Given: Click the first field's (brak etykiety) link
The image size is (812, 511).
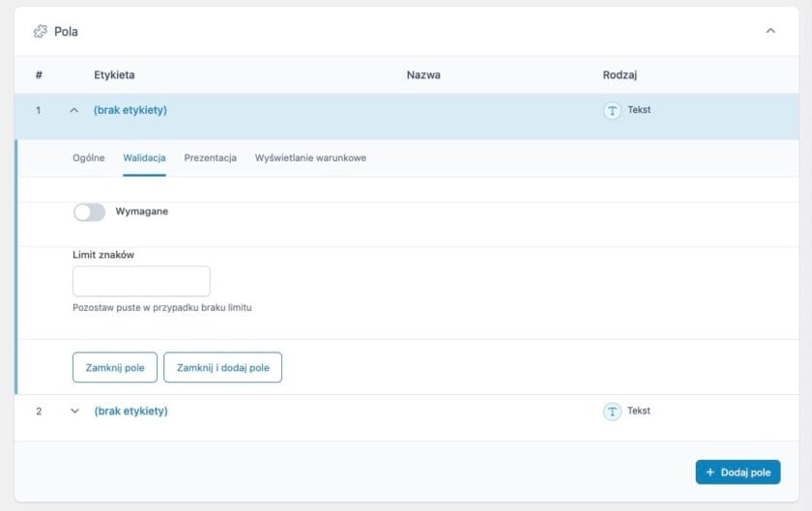Looking at the screenshot, I should pos(130,110).
